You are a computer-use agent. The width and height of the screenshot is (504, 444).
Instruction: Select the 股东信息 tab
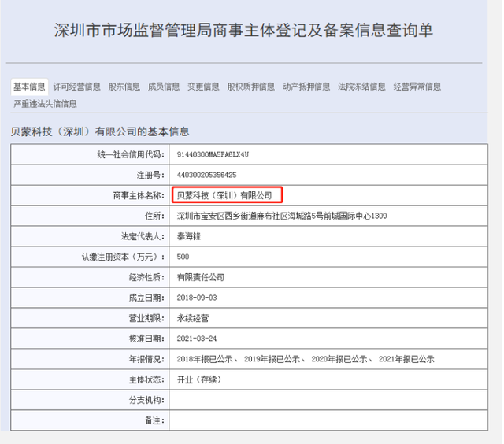click(124, 87)
